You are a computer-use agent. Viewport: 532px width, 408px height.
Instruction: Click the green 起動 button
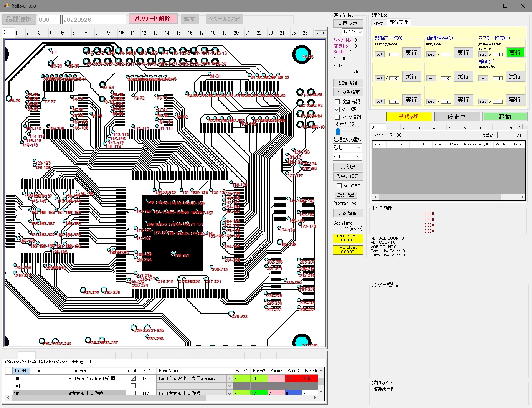coord(504,117)
